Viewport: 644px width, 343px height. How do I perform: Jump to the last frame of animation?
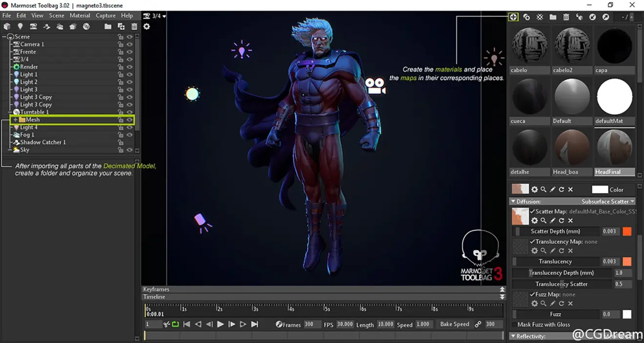[x=255, y=324]
